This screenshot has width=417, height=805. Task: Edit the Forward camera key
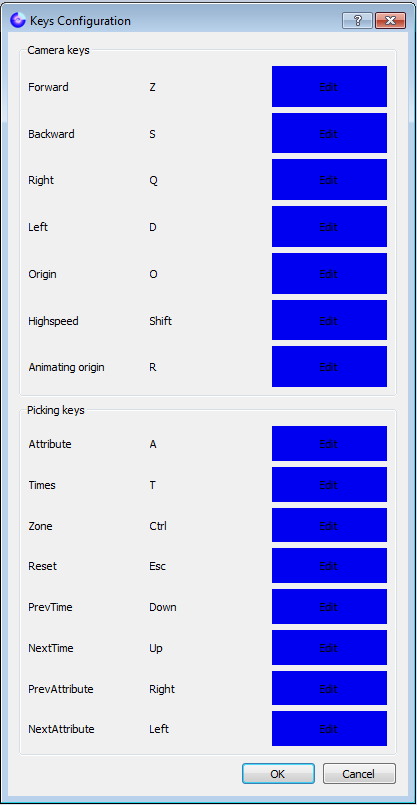pyautogui.click(x=329, y=87)
